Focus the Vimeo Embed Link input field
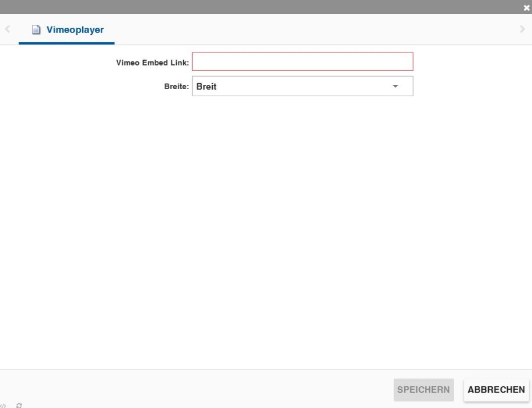532x408 pixels. pyautogui.click(x=303, y=61)
